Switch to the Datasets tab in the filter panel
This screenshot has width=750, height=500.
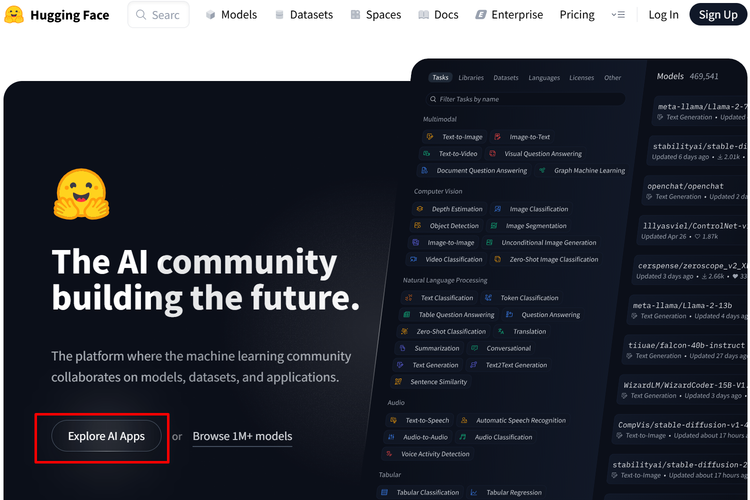pos(506,78)
